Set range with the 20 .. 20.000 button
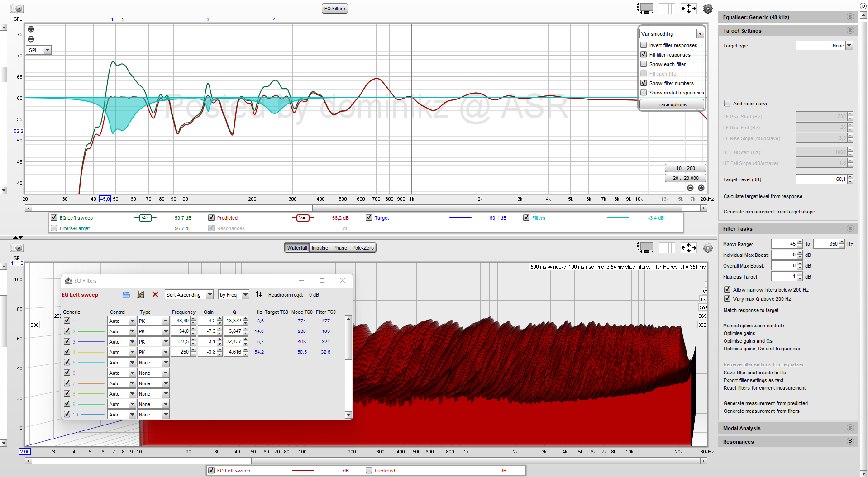Viewport: 868px width, 477px height. pos(685,178)
